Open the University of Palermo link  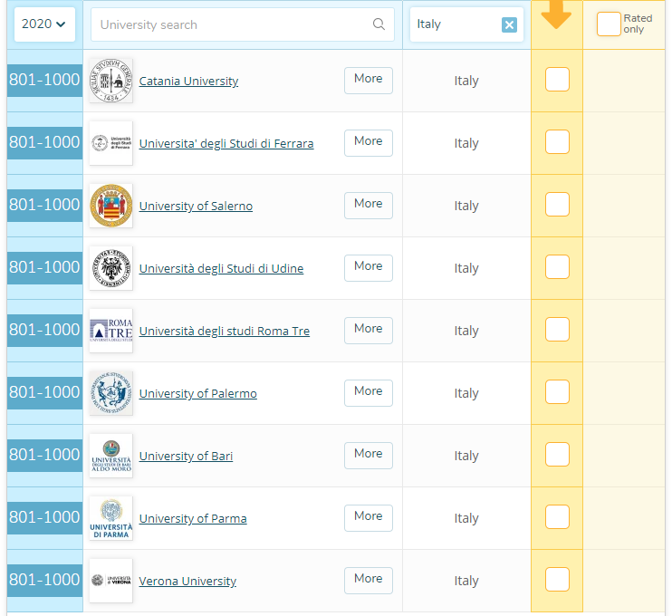click(x=198, y=393)
